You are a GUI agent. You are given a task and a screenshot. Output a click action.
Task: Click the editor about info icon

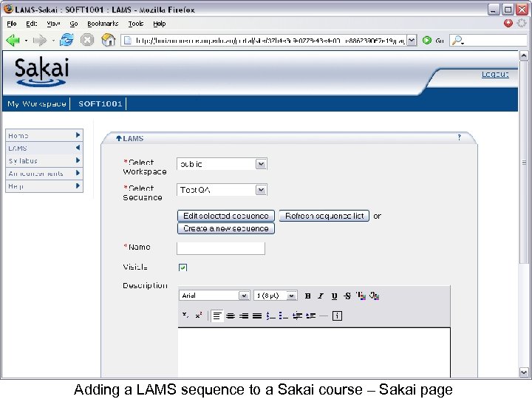(x=337, y=316)
